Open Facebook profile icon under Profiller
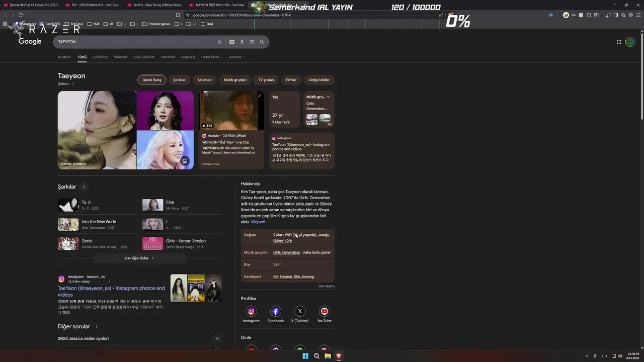 276,311
